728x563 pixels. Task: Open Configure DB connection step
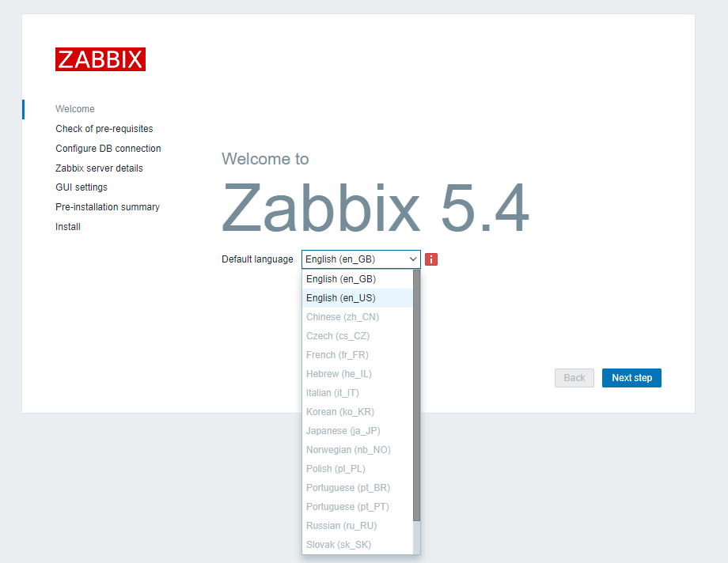[108, 149]
